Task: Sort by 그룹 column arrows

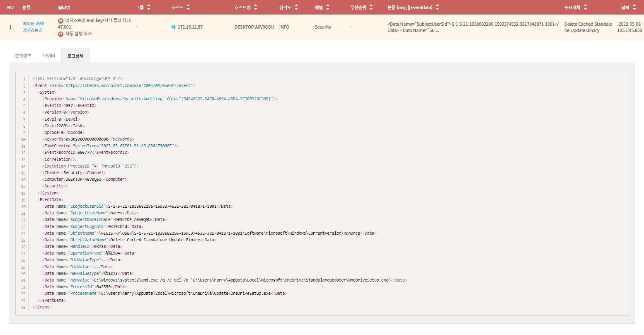Action: pos(149,7)
